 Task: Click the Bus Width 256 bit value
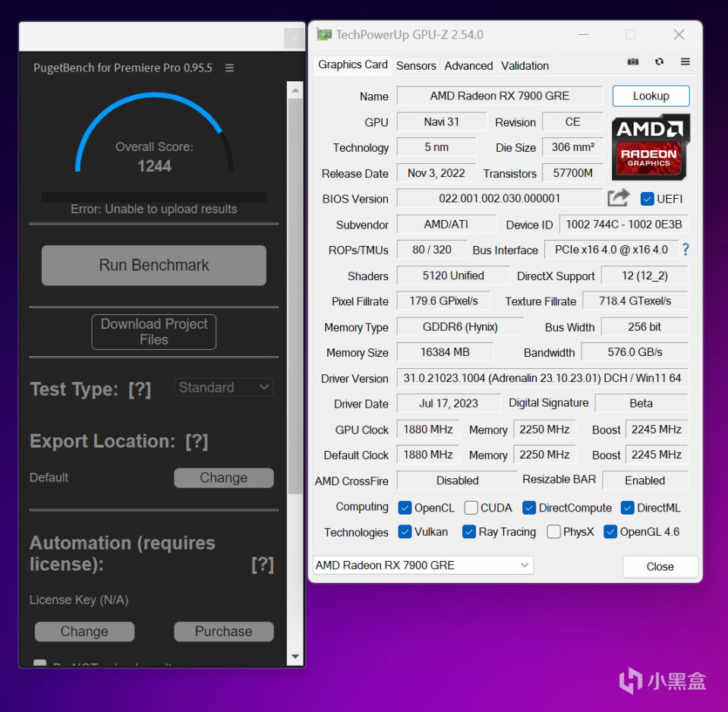(644, 326)
